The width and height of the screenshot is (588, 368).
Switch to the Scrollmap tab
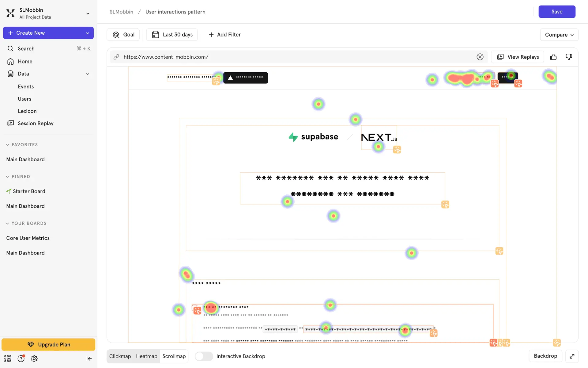point(174,356)
